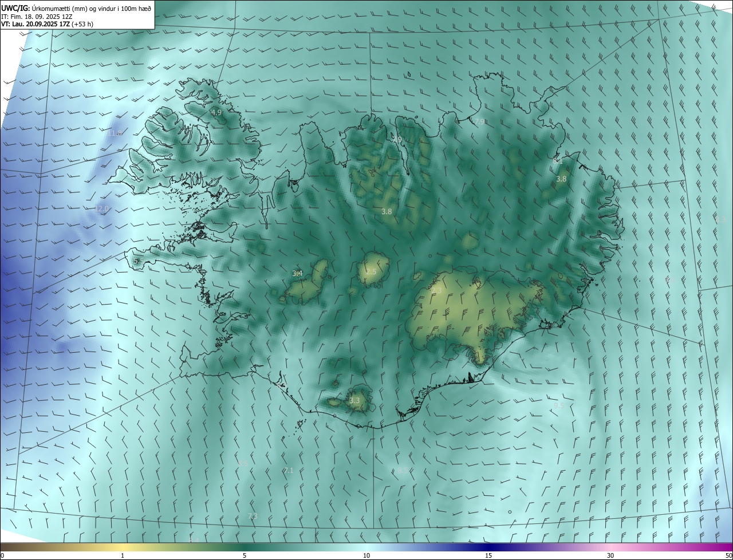Click the 3.3 value on the southern glacier
Image resolution: width=733 pixels, height=560 pixels.
[x=354, y=400]
